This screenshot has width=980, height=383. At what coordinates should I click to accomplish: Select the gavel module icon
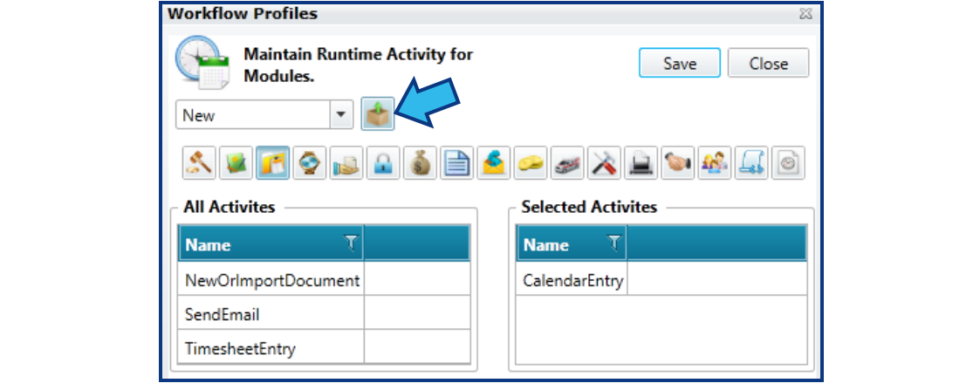[199, 163]
